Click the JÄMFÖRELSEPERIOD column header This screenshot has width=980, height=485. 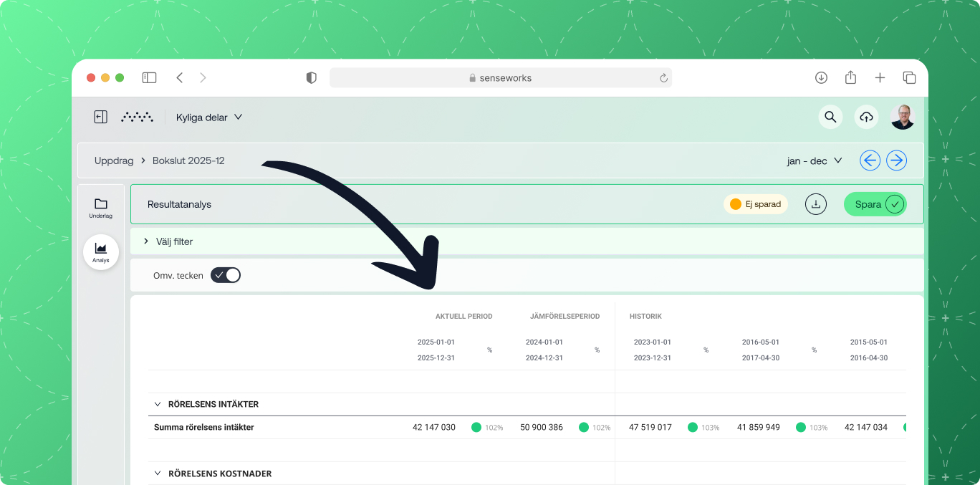click(565, 316)
